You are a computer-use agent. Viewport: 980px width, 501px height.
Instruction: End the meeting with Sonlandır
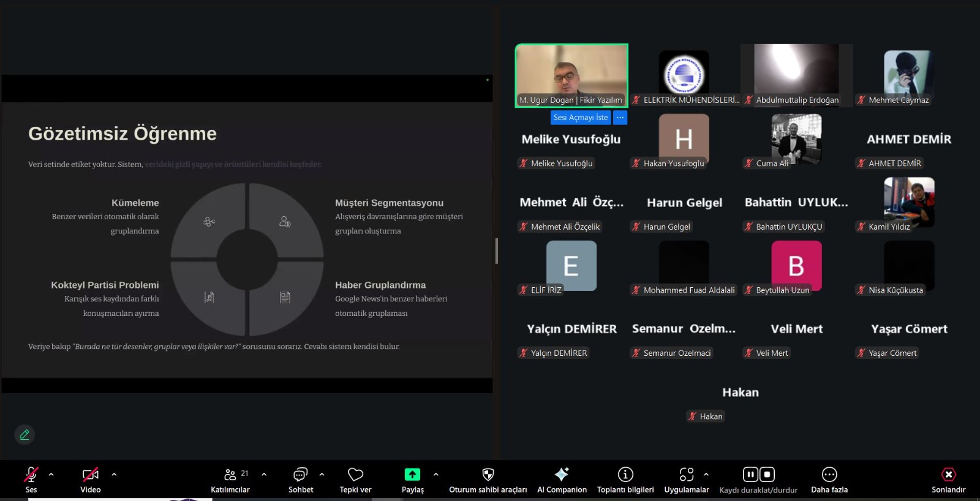point(948,475)
